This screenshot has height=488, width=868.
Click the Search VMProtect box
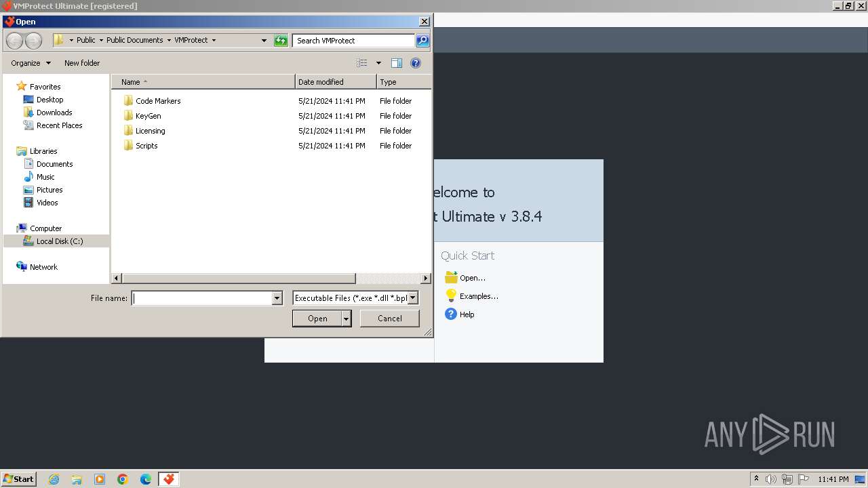point(354,41)
